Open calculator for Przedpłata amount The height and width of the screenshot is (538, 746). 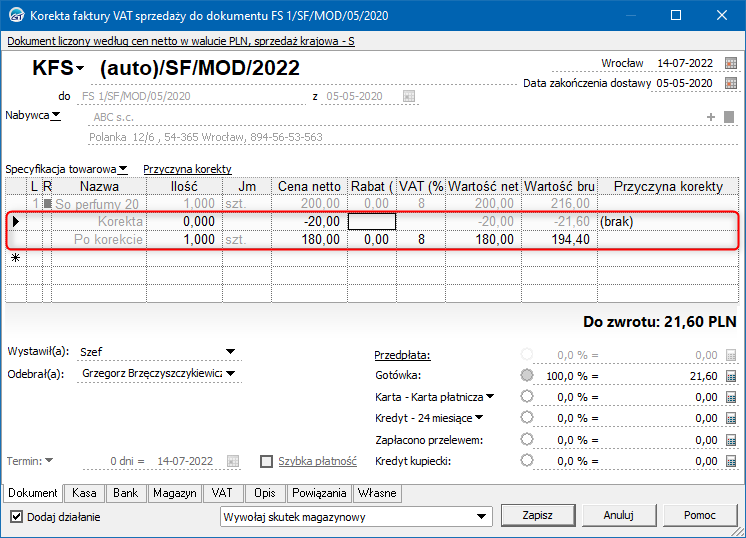731,355
